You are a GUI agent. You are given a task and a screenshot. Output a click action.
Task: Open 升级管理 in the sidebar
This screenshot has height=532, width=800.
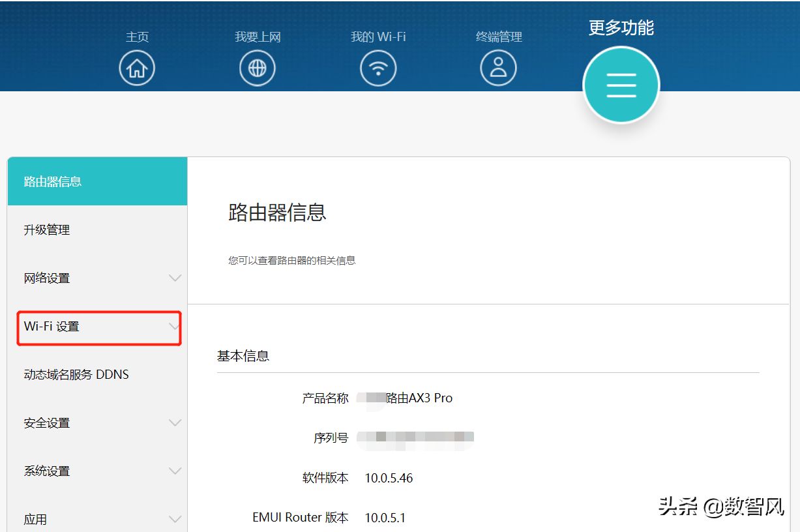(x=97, y=229)
